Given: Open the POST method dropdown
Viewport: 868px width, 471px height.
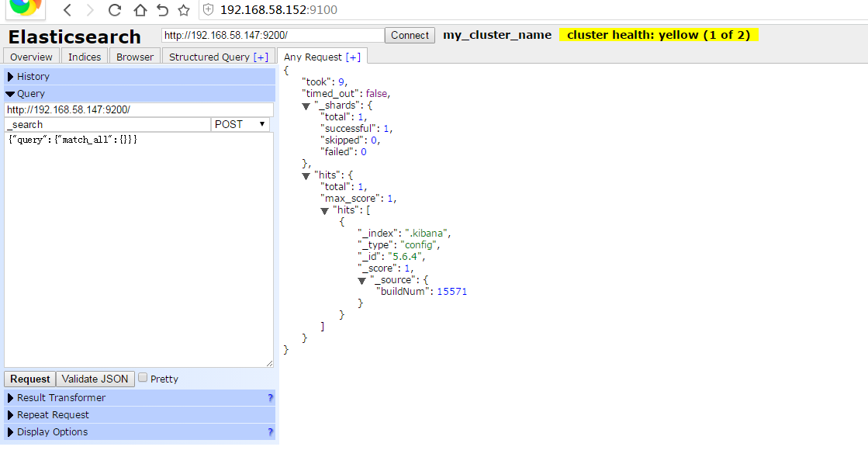Looking at the screenshot, I should [x=240, y=124].
